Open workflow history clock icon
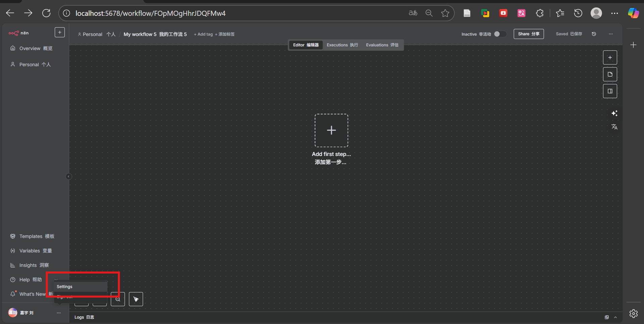This screenshot has height=324, width=644. click(594, 34)
